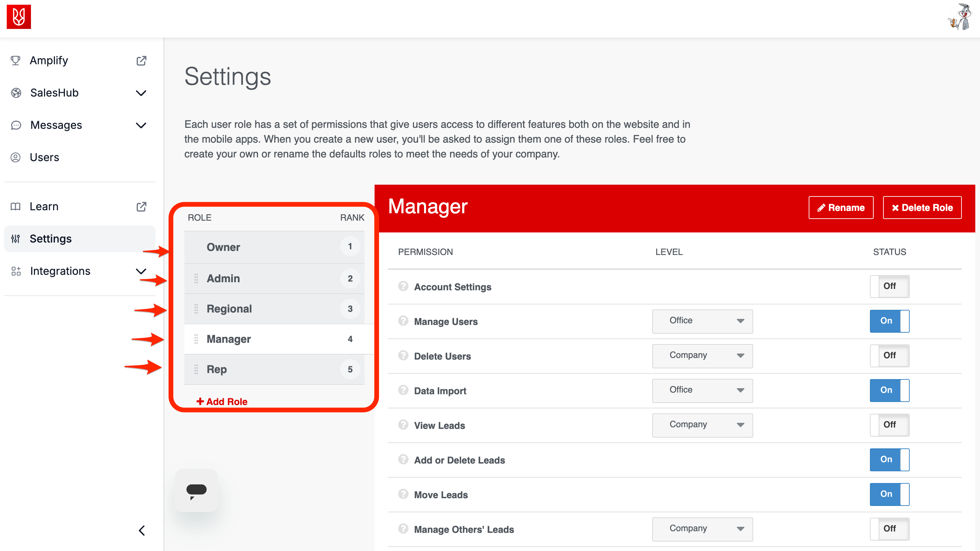Open Delete Users level Company dropdown

point(702,356)
